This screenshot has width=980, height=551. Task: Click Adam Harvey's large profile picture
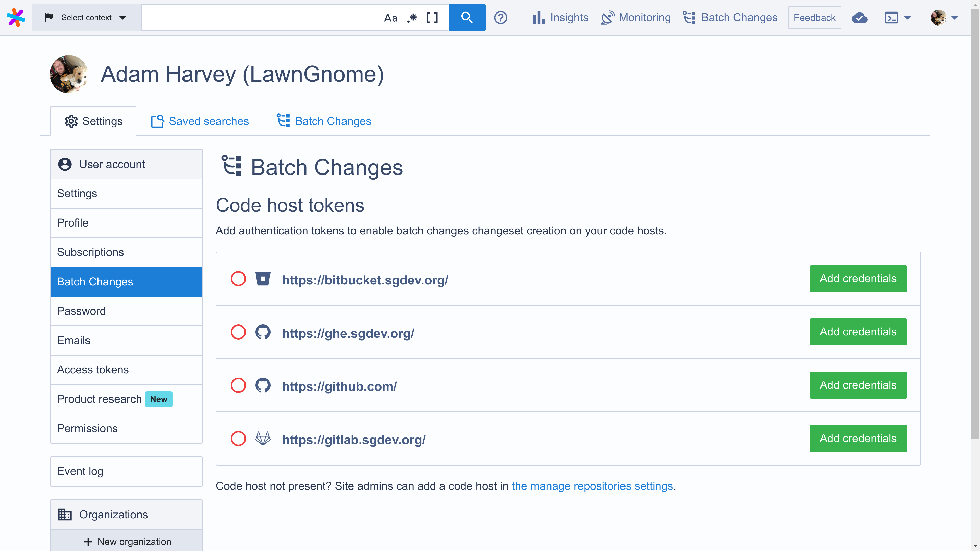(x=69, y=74)
